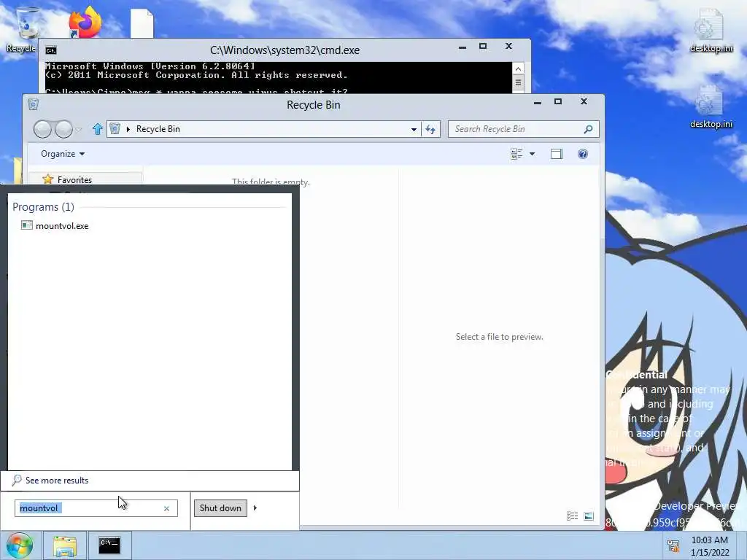Open the cmd.exe window system menu icon
Image resolution: width=747 pixels, height=560 pixels.
51,50
